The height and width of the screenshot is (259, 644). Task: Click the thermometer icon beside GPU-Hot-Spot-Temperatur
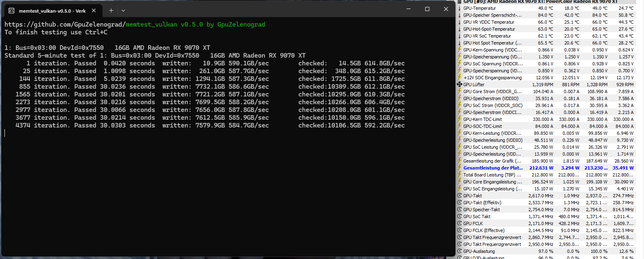[460, 29]
